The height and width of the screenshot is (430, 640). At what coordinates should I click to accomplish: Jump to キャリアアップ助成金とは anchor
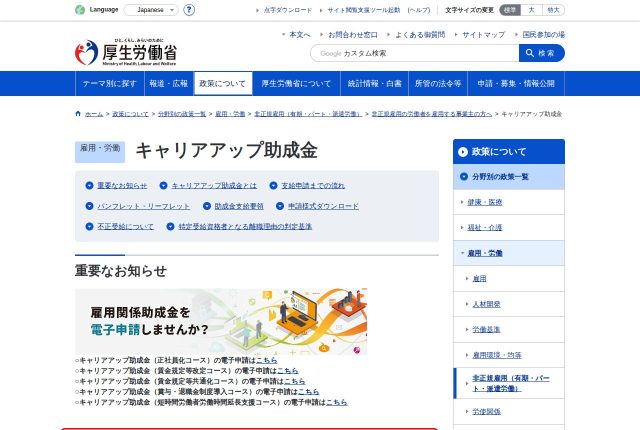(x=214, y=186)
